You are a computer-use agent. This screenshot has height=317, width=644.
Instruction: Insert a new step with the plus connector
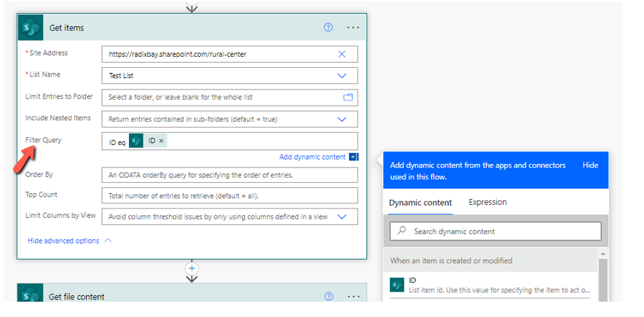pos(192,269)
